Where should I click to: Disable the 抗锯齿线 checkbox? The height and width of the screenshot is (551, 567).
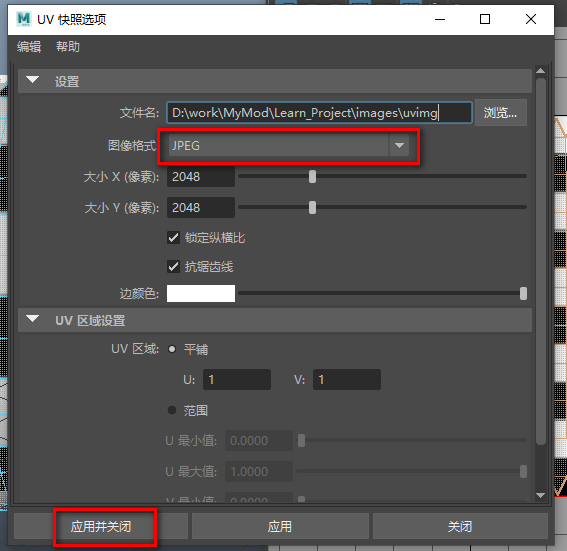(x=173, y=267)
